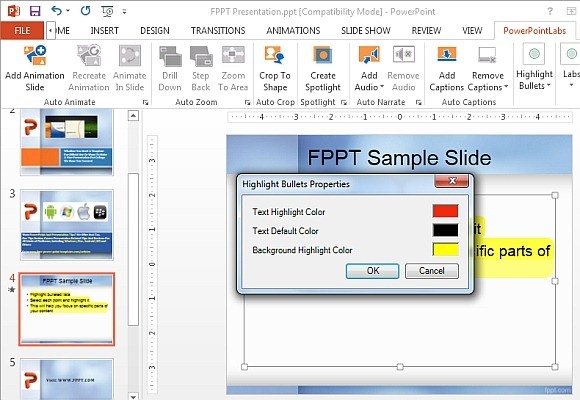Switch to the TRANSITIONS tab

click(x=218, y=31)
